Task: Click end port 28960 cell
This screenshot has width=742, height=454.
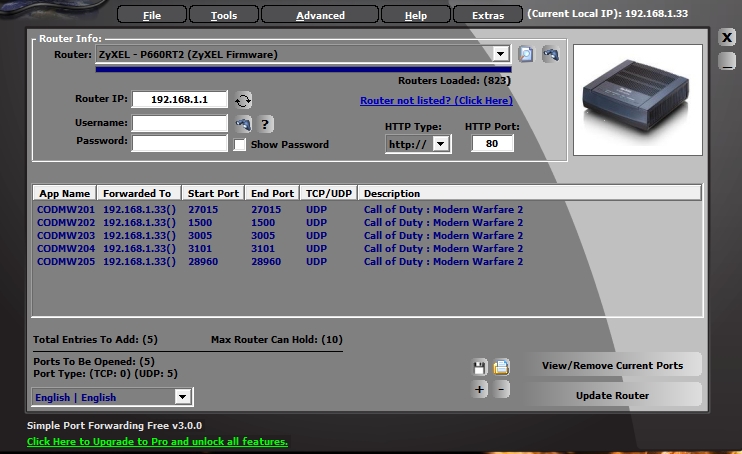Action: point(266,261)
